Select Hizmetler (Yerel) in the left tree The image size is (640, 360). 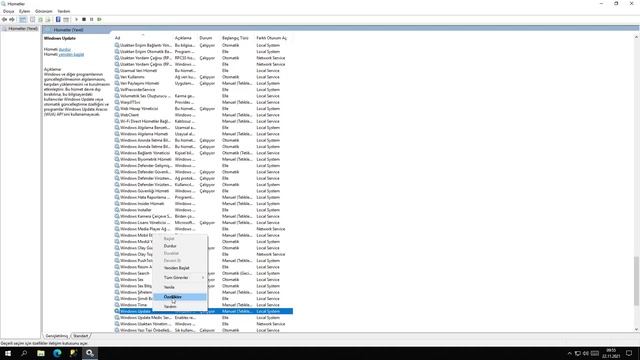[x=20, y=29]
